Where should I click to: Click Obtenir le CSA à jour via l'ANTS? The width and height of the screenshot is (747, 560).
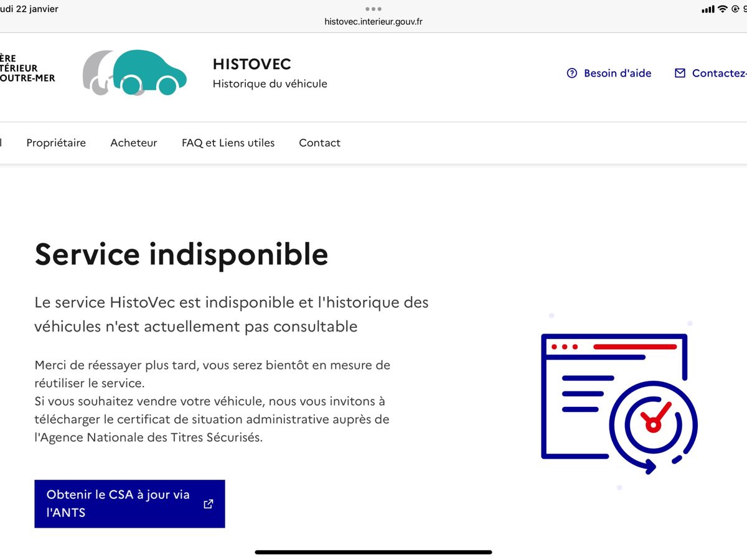pyautogui.click(x=129, y=504)
